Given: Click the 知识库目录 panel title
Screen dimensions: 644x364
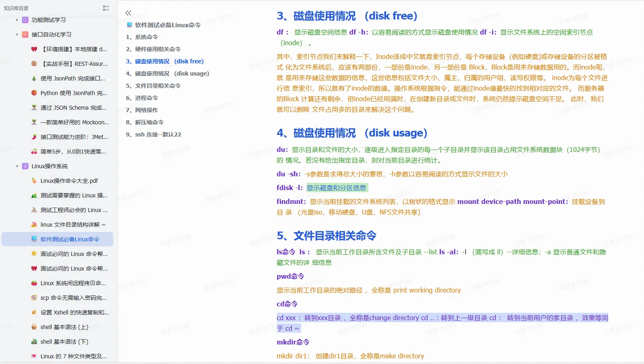Looking at the screenshot, I should click(x=16, y=8).
